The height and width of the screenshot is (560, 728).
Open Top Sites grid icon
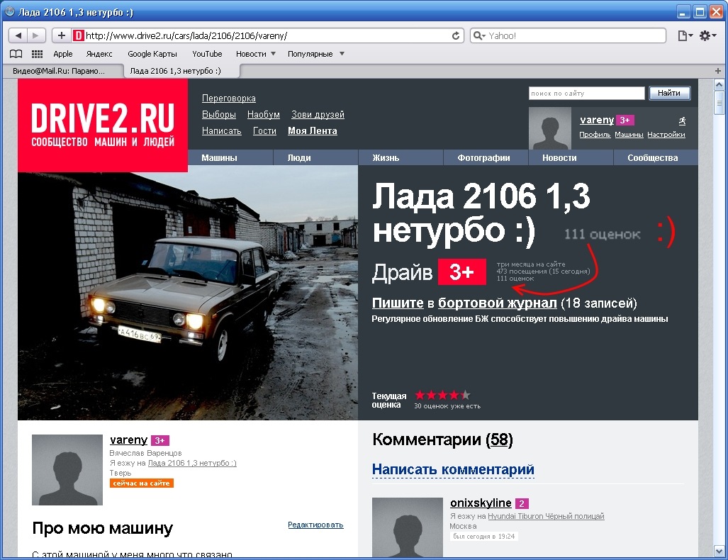(x=36, y=53)
